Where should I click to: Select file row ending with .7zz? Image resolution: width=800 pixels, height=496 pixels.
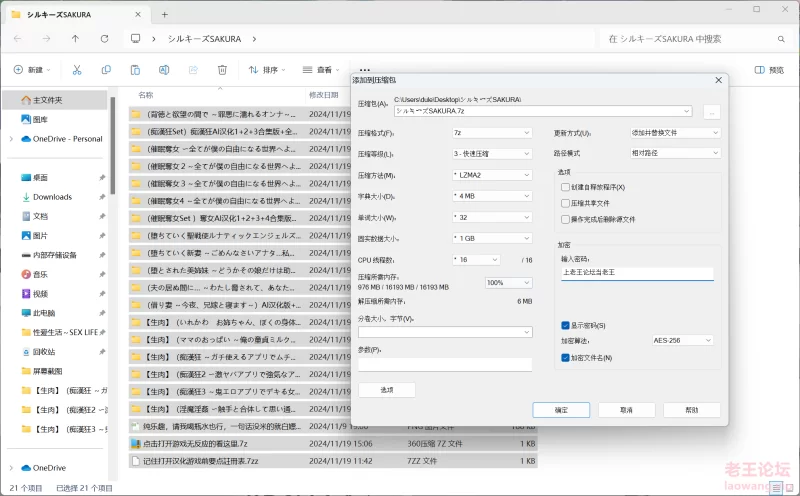333,461
